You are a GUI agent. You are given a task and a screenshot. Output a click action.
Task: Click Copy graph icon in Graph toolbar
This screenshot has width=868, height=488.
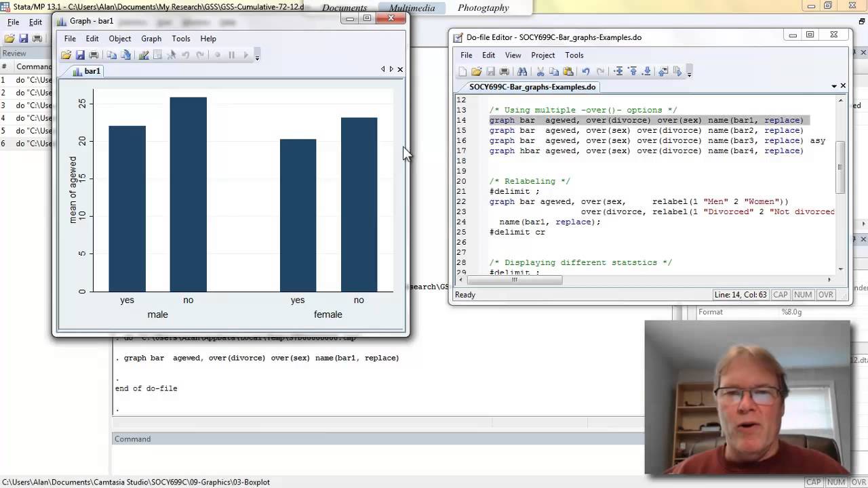(111, 55)
